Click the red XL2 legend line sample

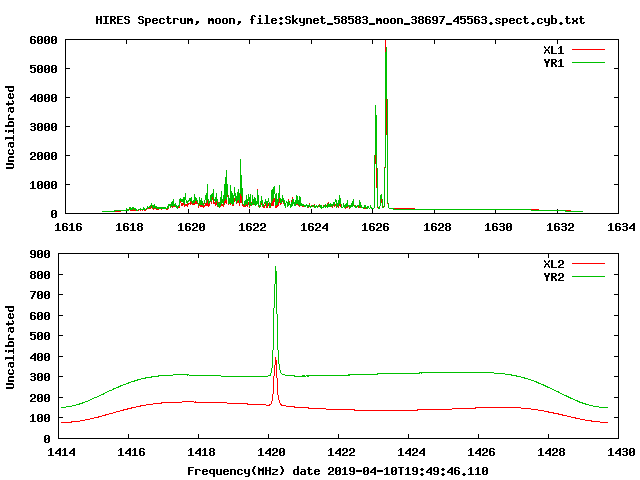pos(588,264)
